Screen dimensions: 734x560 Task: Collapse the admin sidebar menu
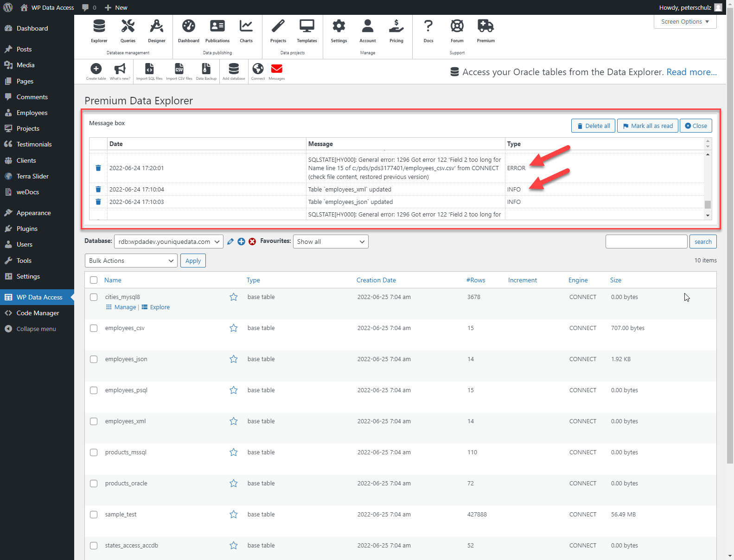coord(37,329)
